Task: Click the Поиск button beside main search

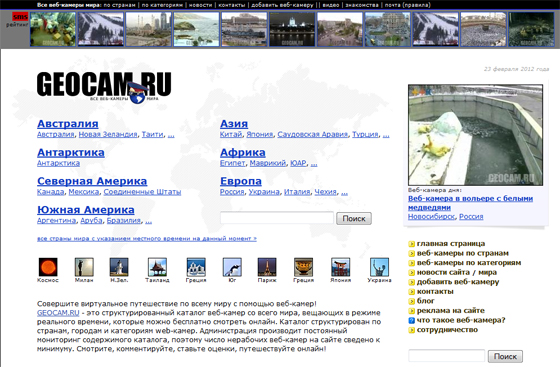Action: (x=354, y=218)
